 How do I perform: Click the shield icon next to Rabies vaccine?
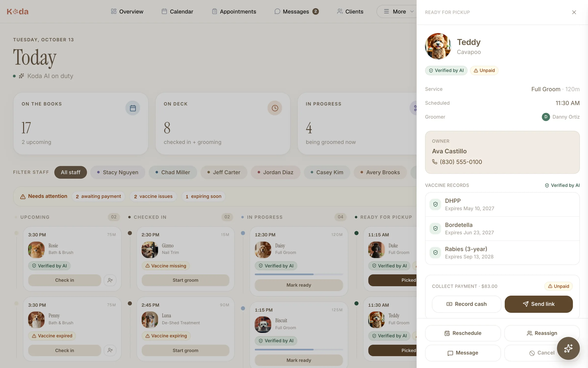pyautogui.click(x=435, y=252)
